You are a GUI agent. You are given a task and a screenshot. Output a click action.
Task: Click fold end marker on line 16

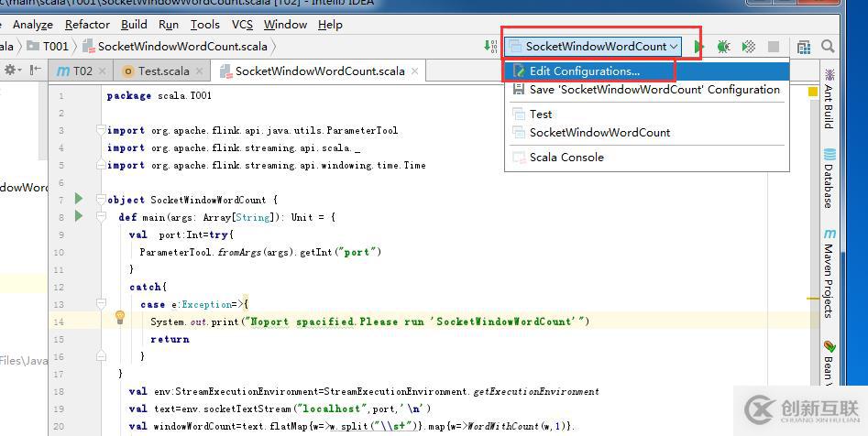pos(101,356)
